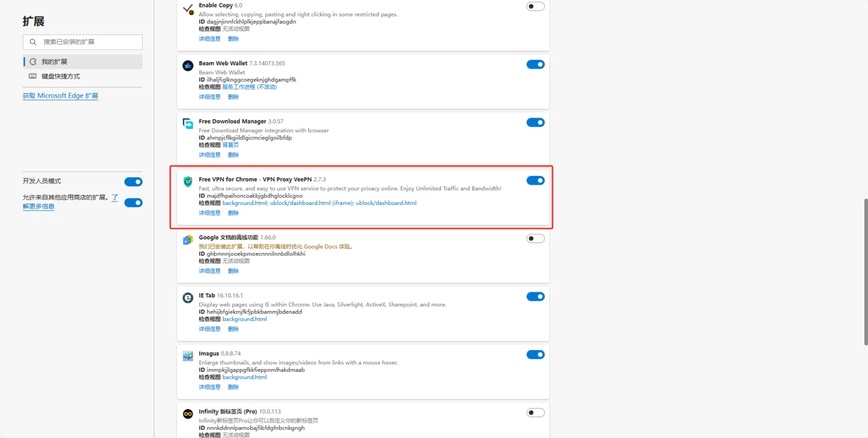Screen dimensions: 868x438
Task: Open 详细信息 for Free VPN VeePN
Action: coord(209,213)
